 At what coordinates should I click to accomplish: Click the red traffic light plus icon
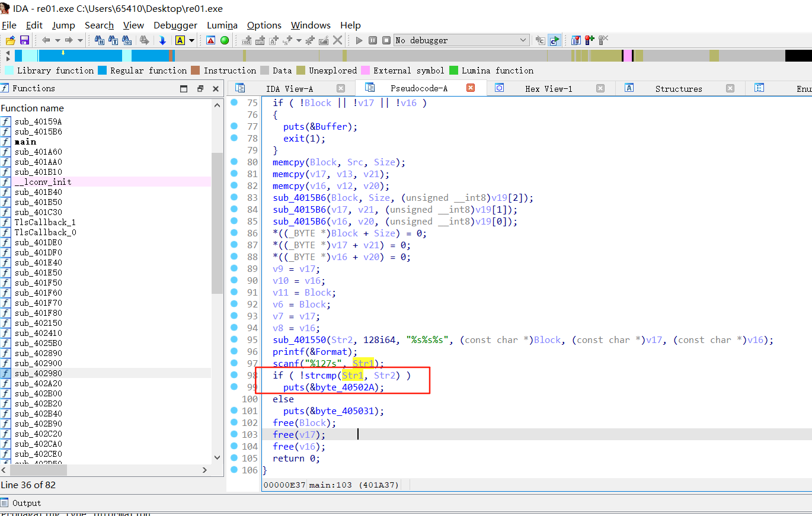(589, 40)
